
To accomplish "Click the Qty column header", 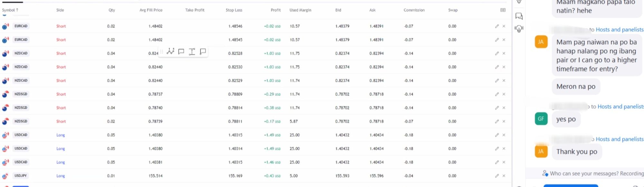I will pyautogui.click(x=112, y=10).
